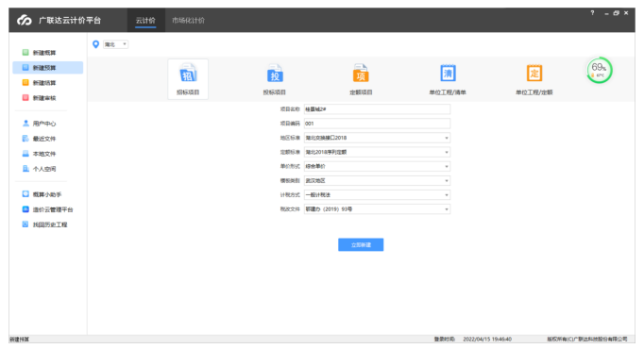
Task: Expand the 计税方式 dropdown
Action: pyautogui.click(x=377, y=195)
